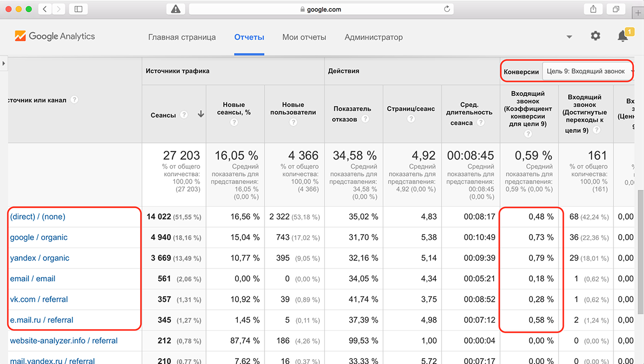
Task: Reload the page using the refresh icon
Action: click(447, 9)
